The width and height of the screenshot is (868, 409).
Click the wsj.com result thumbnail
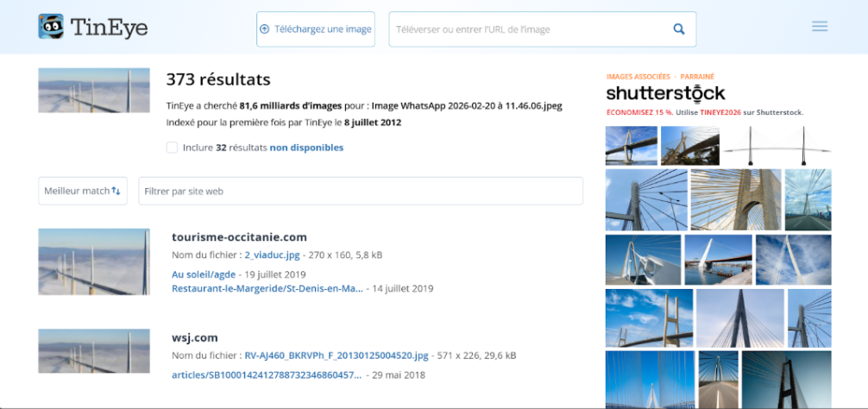pos(94,351)
